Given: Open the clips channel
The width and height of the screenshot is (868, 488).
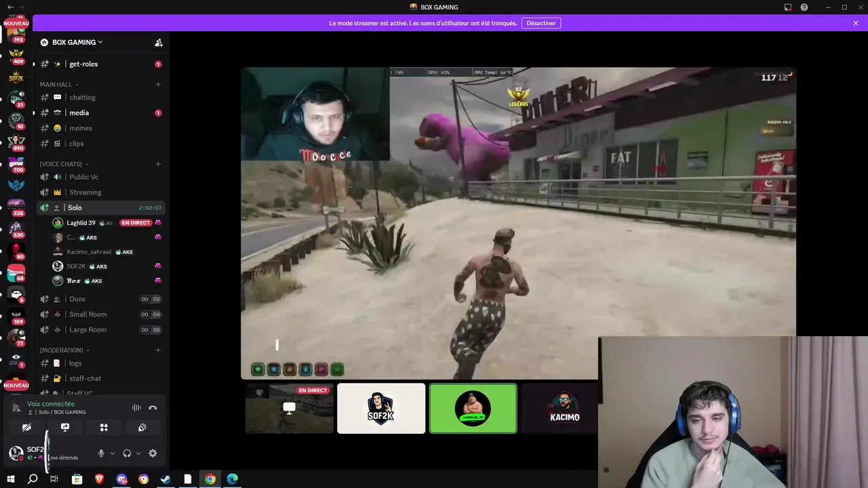Looking at the screenshot, I should point(100,143).
